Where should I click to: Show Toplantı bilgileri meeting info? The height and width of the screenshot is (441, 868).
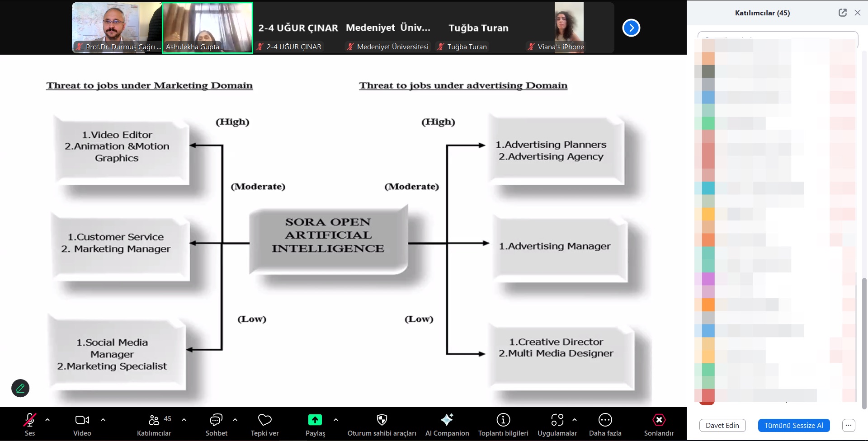click(x=503, y=425)
